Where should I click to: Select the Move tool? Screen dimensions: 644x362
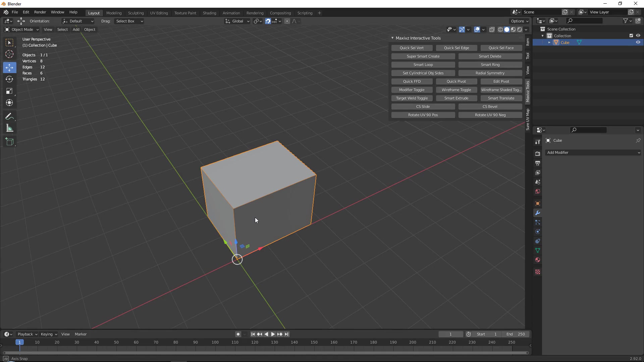[x=9, y=67]
